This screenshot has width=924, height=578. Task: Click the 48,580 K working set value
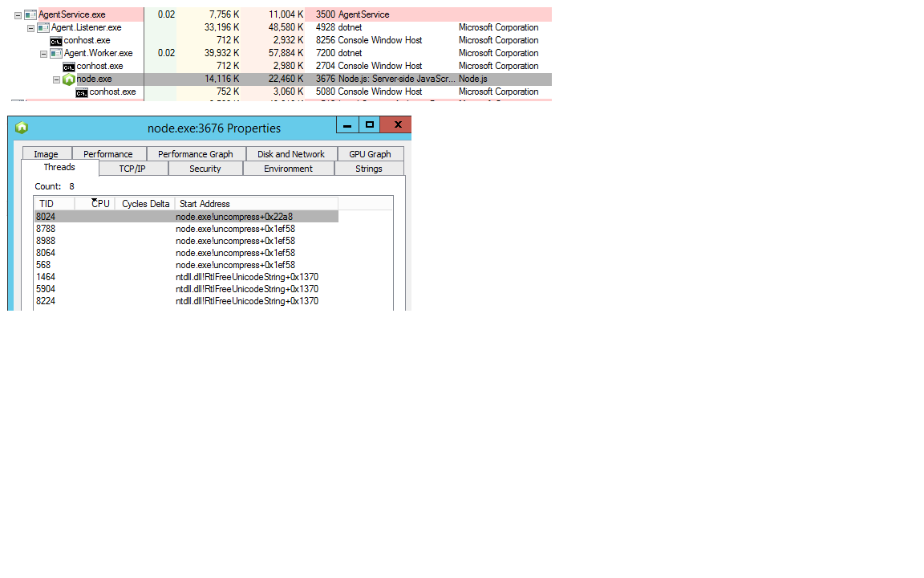(286, 28)
